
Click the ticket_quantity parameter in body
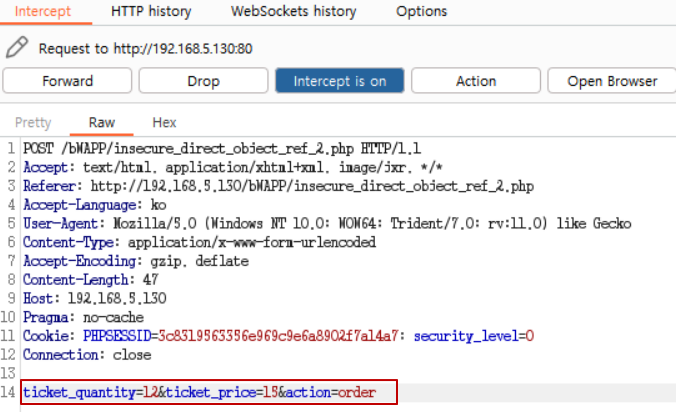point(91,392)
